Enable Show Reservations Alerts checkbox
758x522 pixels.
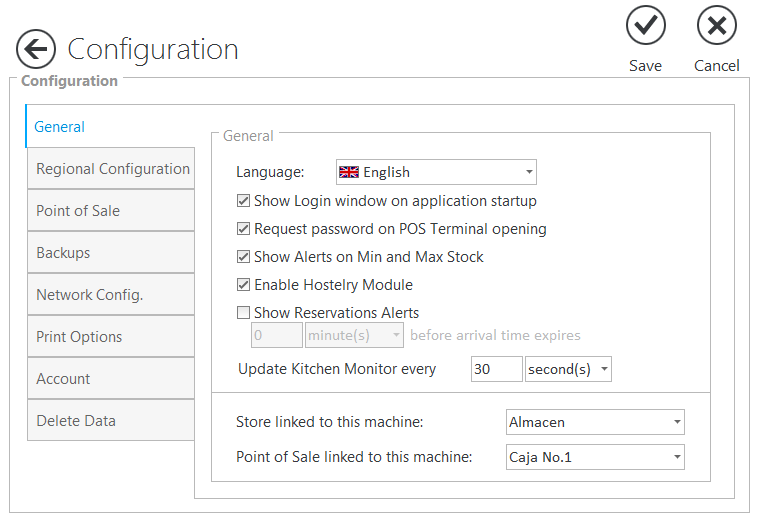point(243,313)
